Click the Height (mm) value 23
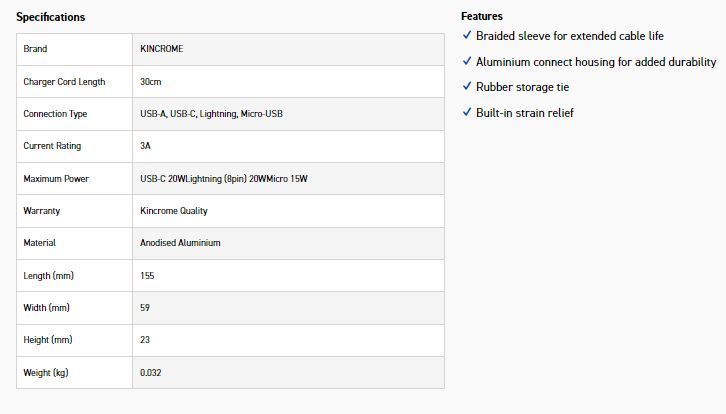The height and width of the screenshot is (414, 726). pos(146,340)
